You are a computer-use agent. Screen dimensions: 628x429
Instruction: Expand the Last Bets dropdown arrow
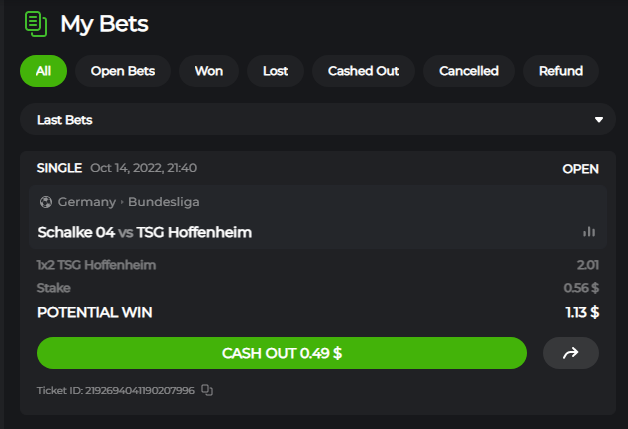coord(599,120)
